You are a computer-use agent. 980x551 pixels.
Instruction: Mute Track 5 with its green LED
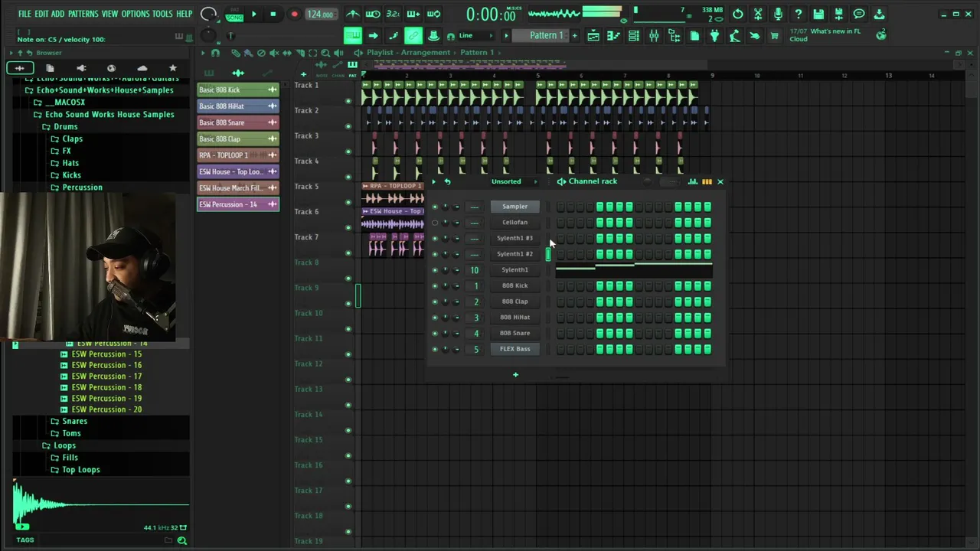(348, 202)
